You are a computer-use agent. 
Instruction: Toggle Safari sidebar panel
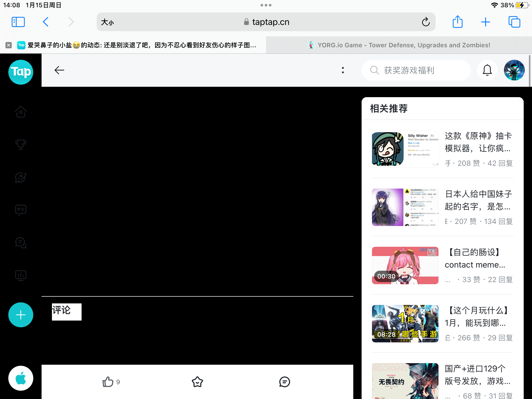point(18,22)
